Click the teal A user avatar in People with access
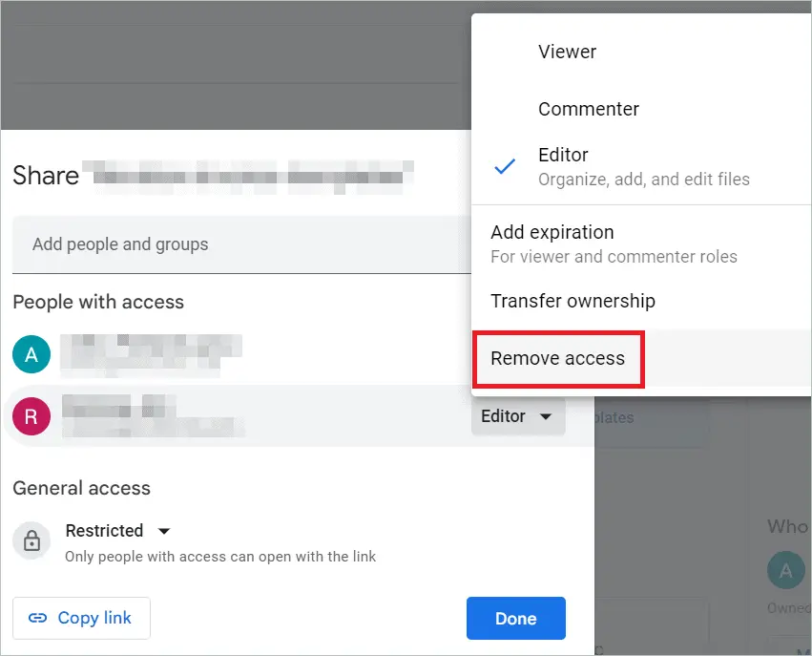This screenshot has width=812, height=656. 31,355
